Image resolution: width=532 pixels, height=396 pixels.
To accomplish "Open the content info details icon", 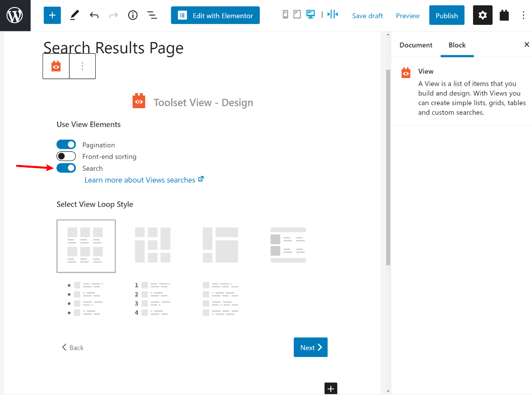I will [x=133, y=16].
